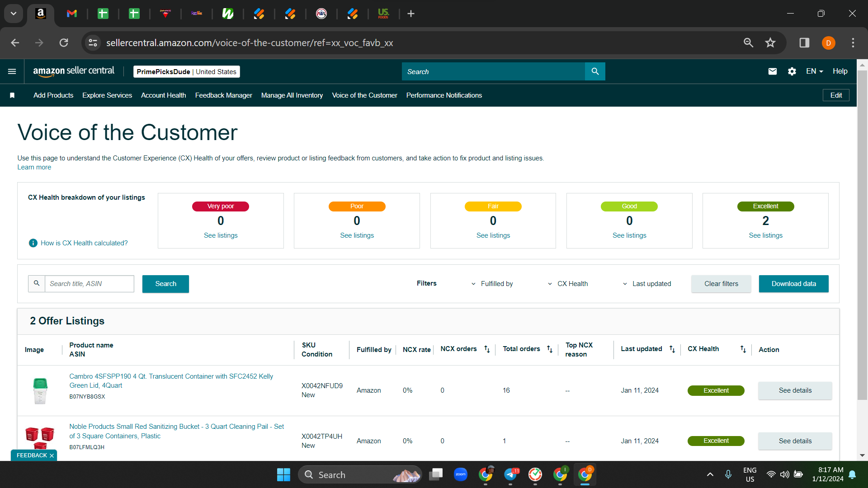Open a new browser tab with plus
Viewport: 868px width, 488px height.
[411, 14]
